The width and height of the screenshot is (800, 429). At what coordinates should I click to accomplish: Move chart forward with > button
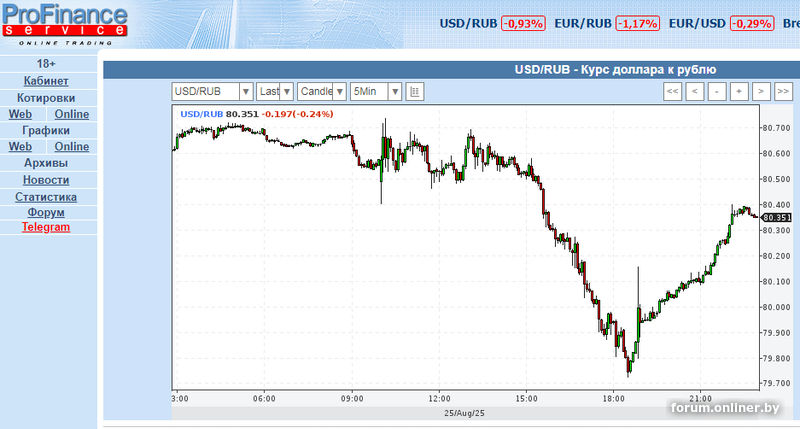[761, 92]
